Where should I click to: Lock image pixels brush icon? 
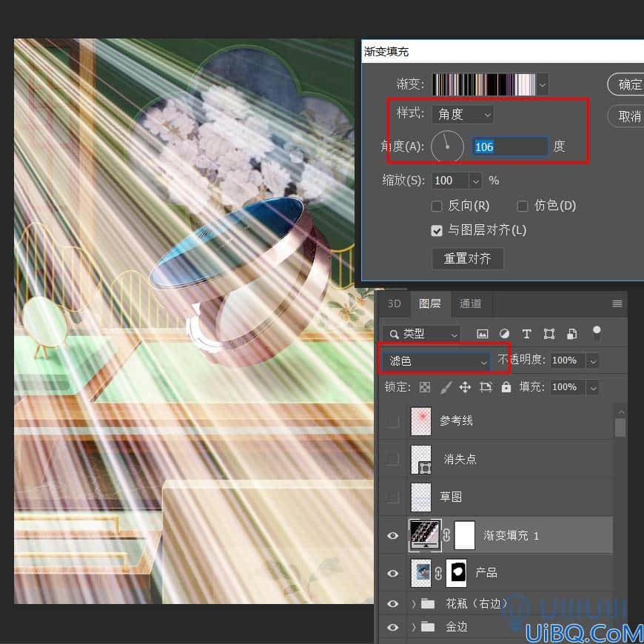point(446,387)
